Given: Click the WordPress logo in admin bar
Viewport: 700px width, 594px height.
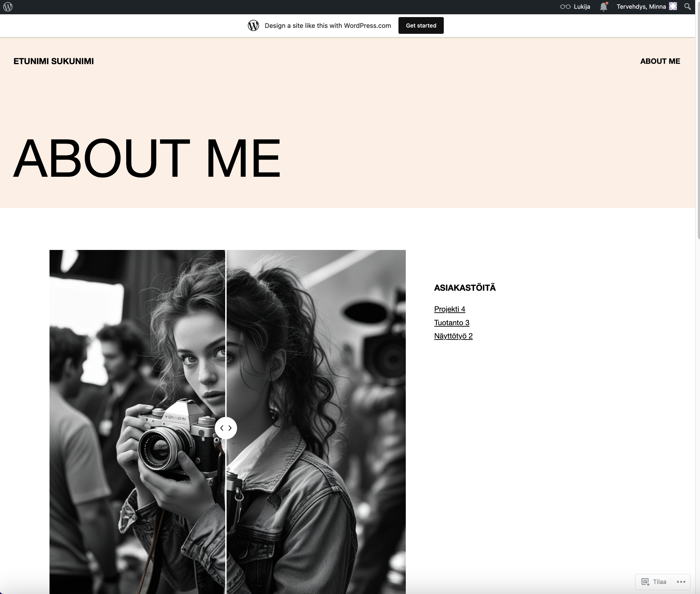Looking at the screenshot, I should [8, 7].
